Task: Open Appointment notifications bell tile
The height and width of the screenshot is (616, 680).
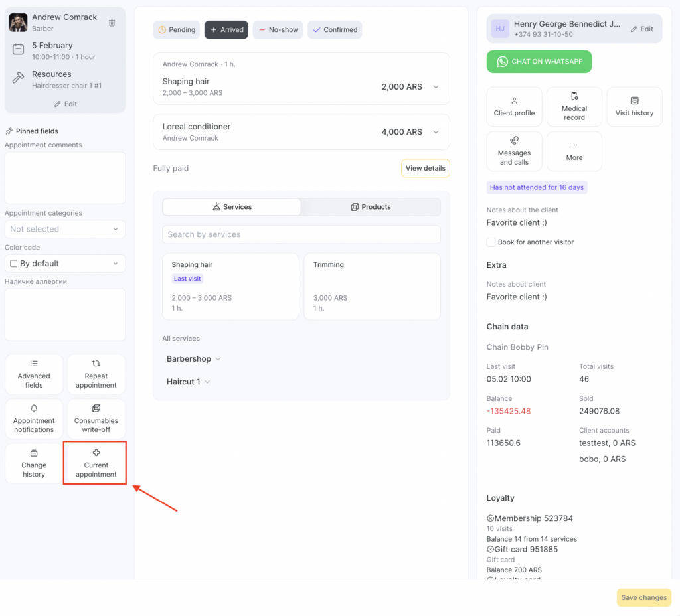Action: point(34,419)
